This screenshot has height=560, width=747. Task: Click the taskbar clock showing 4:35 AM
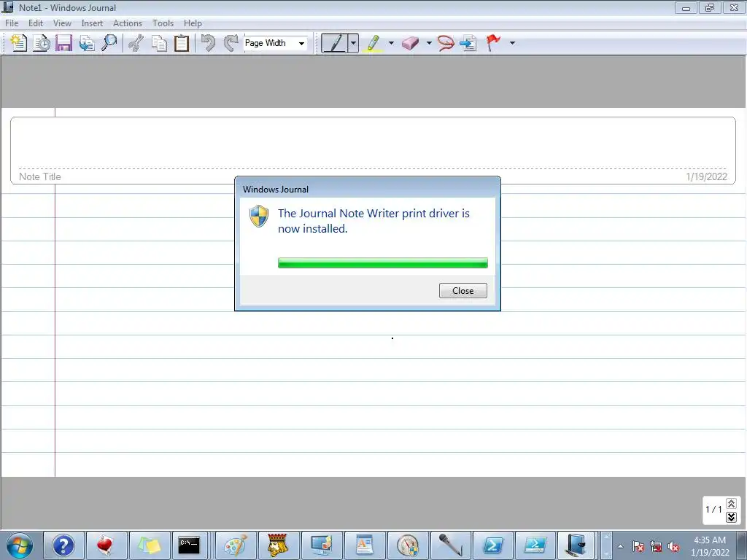710,546
